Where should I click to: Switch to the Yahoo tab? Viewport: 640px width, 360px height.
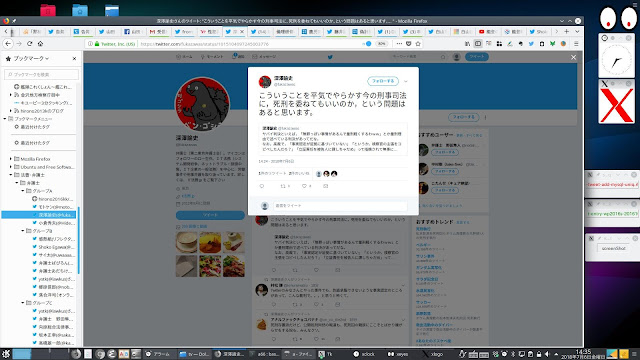tap(209, 31)
